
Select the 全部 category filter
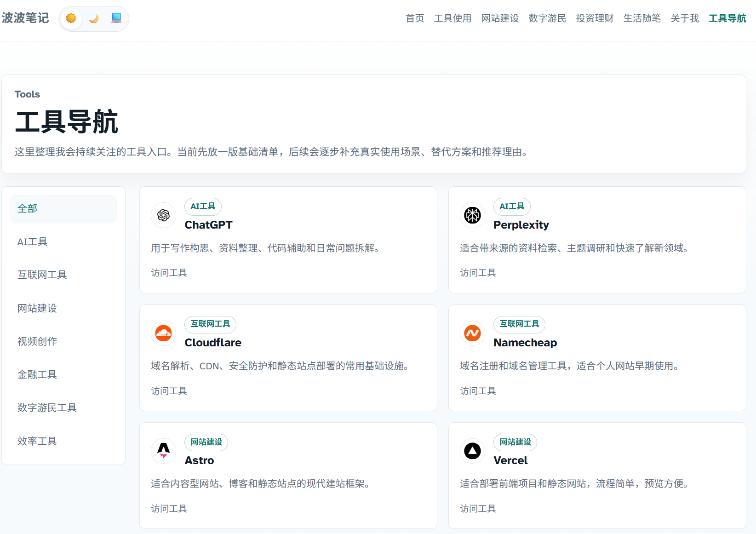pos(63,209)
